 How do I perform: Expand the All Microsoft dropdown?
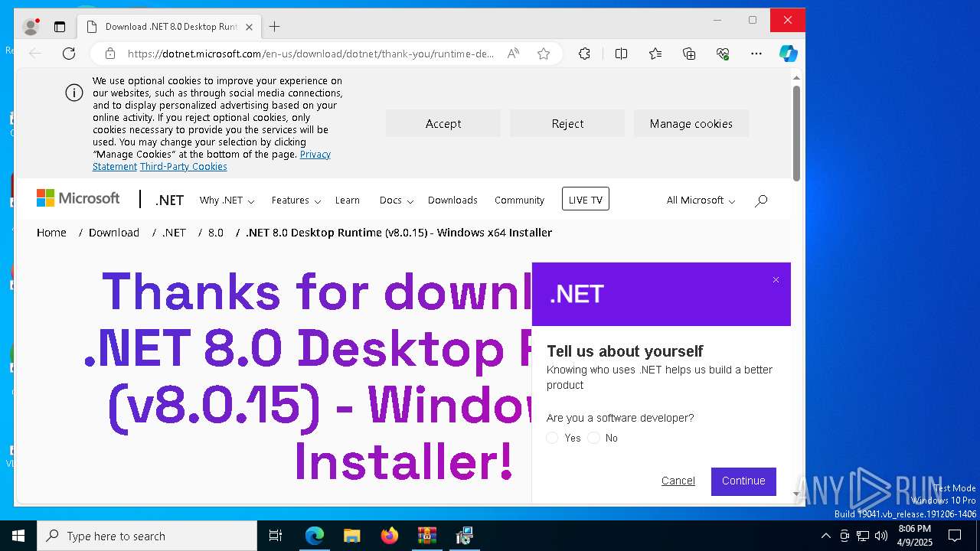701,200
